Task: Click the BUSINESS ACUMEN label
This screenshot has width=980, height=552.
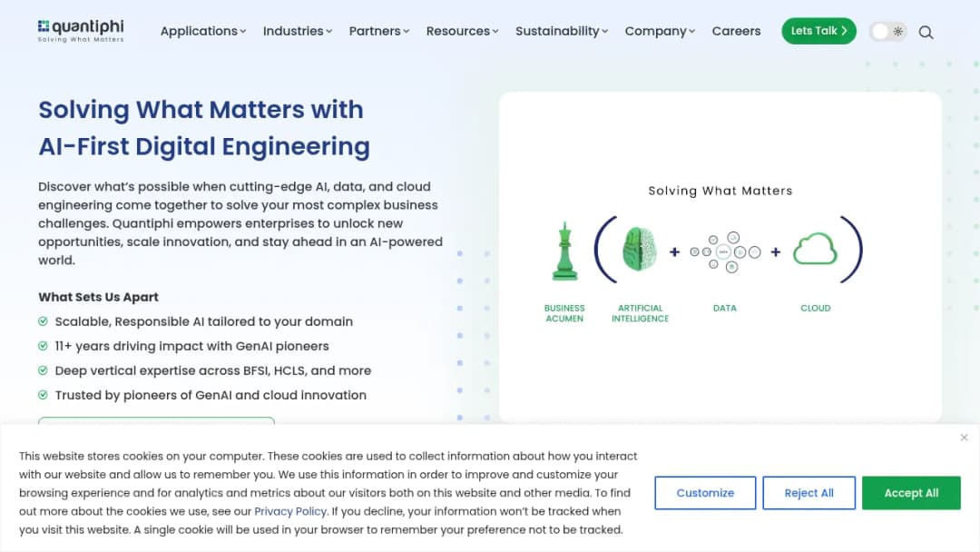Action: (x=564, y=313)
